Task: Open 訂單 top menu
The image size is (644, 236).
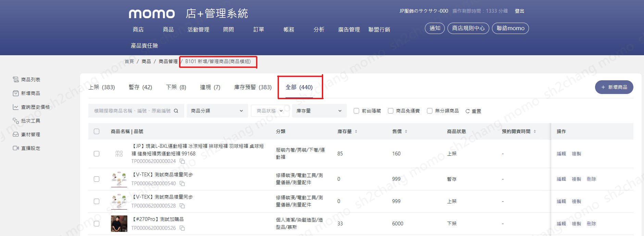Action: coord(259,29)
